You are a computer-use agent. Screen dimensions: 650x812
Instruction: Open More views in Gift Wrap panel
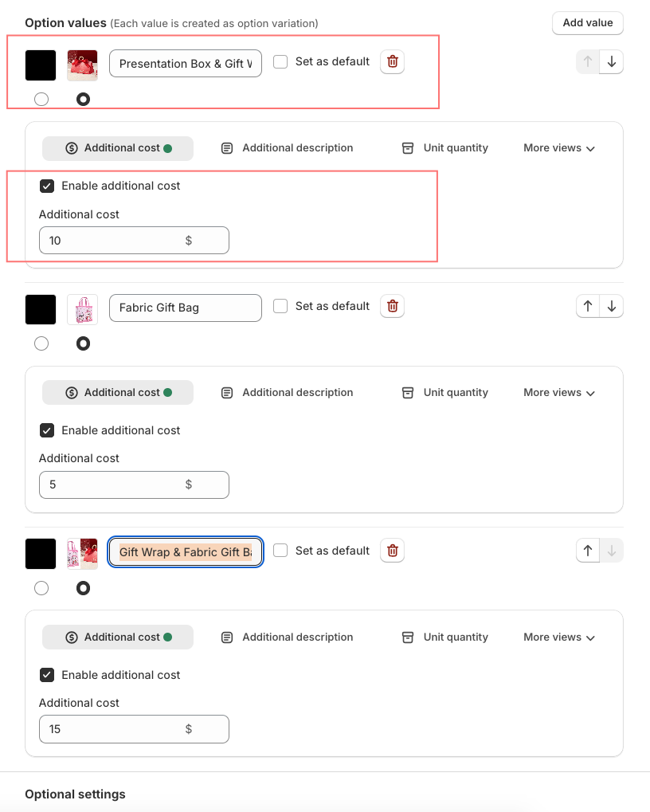pos(559,637)
